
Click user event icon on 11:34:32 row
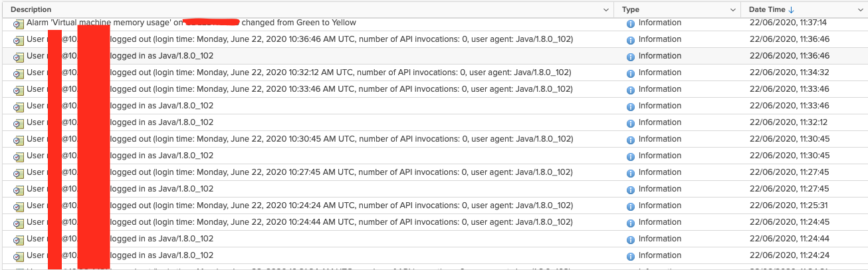click(19, 73)
